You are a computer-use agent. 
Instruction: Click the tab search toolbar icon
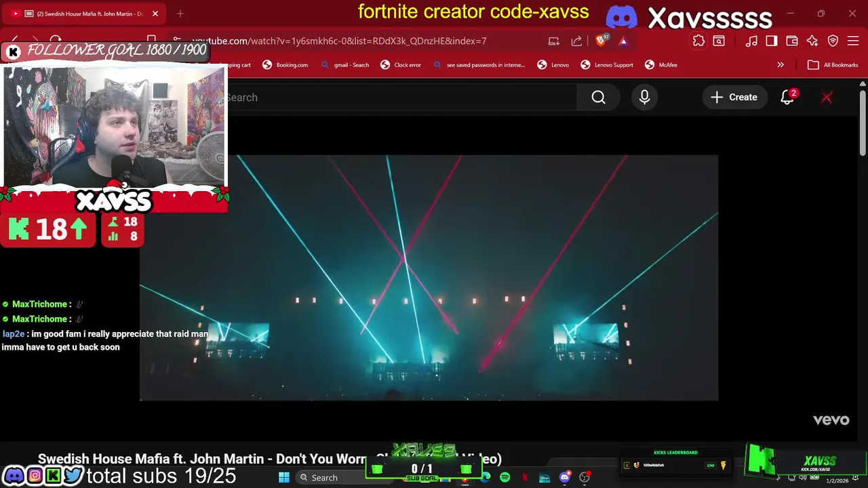719,41
